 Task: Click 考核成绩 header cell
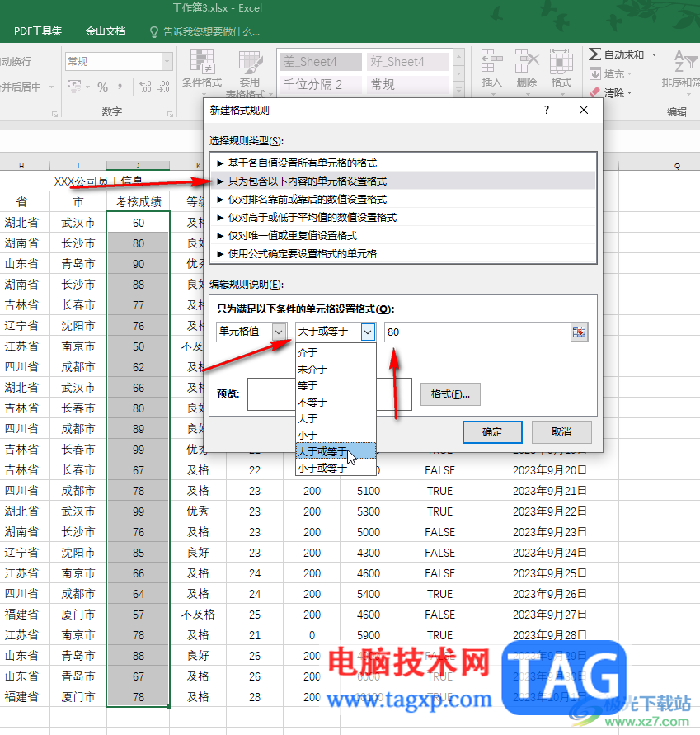[139, 201]
